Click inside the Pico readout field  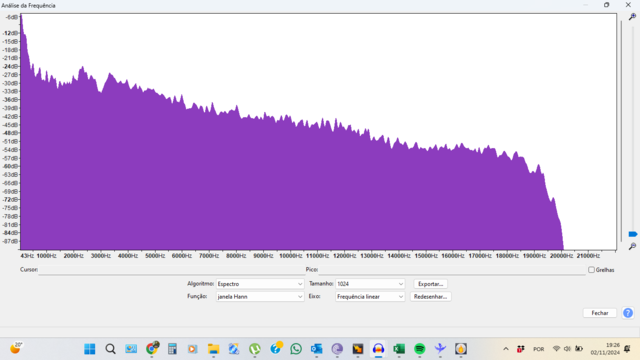tap(452, 270)
